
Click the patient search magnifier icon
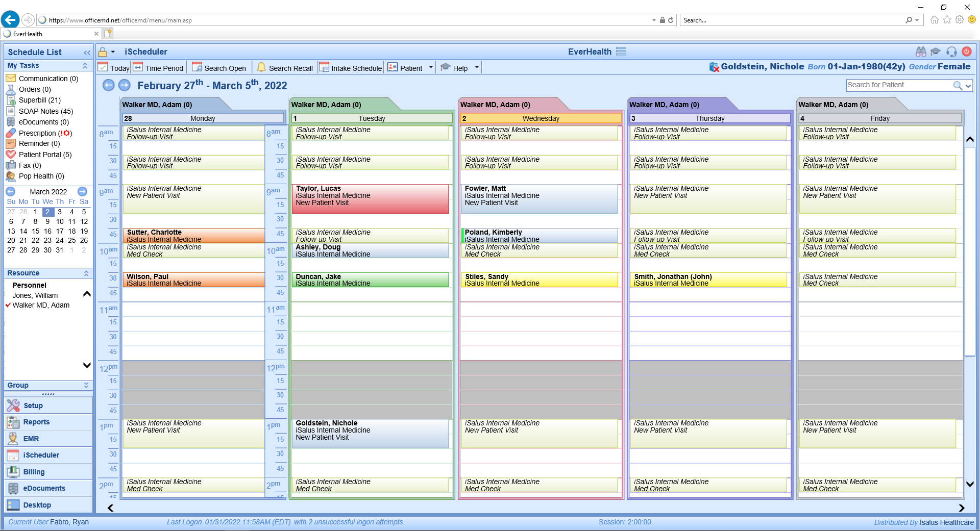(958, 86)
